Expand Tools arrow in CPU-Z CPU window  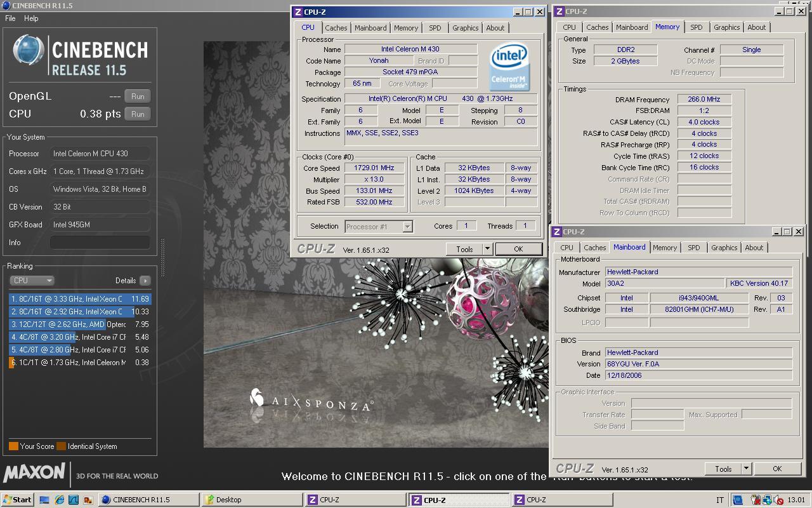[487, 249]
